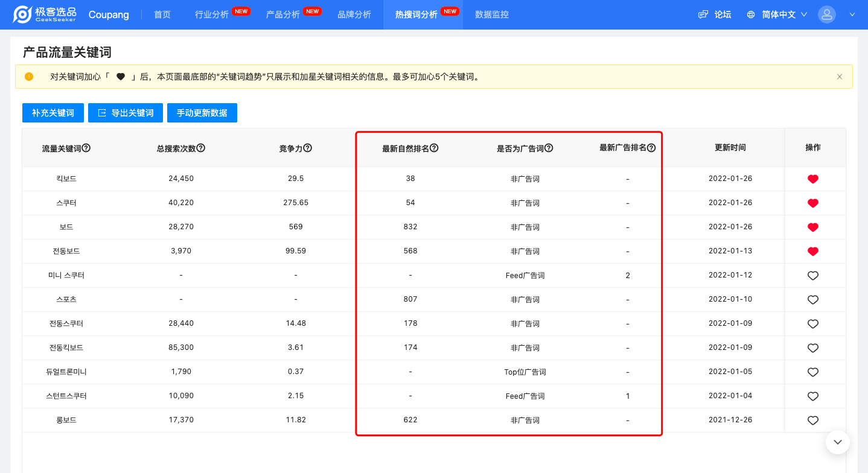Click natural rank value 832
Screen dimensions: 868x473
click(x=410, y=227)
